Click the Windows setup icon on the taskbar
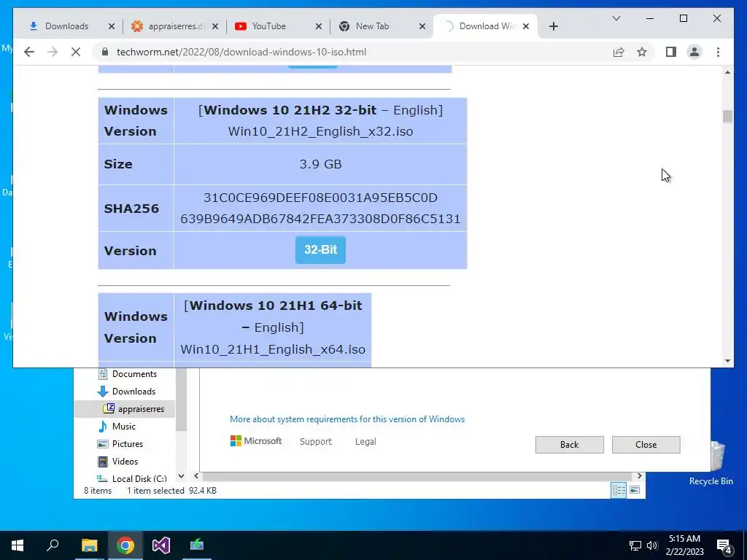 197,545
